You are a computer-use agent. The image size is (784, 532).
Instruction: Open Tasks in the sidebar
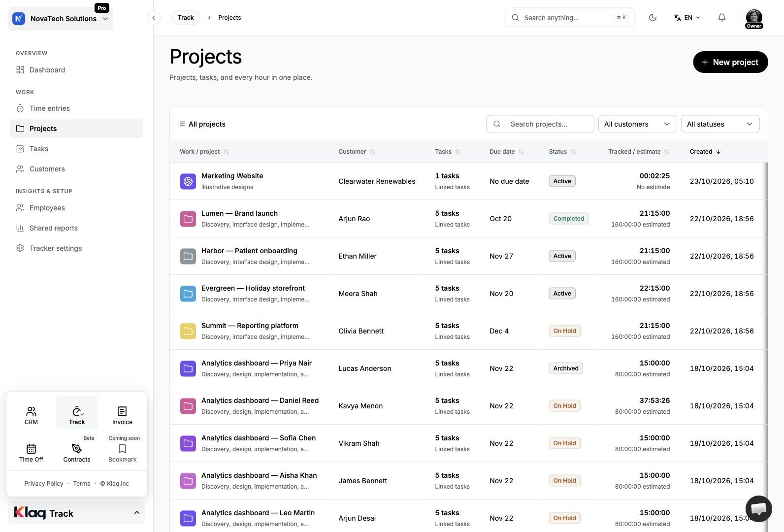[76, 149]
